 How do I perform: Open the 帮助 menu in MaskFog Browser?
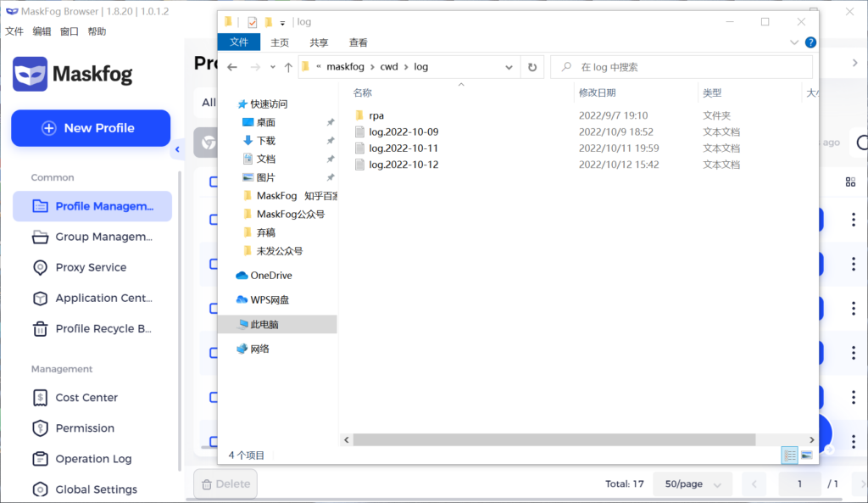(x=97, y=31)
